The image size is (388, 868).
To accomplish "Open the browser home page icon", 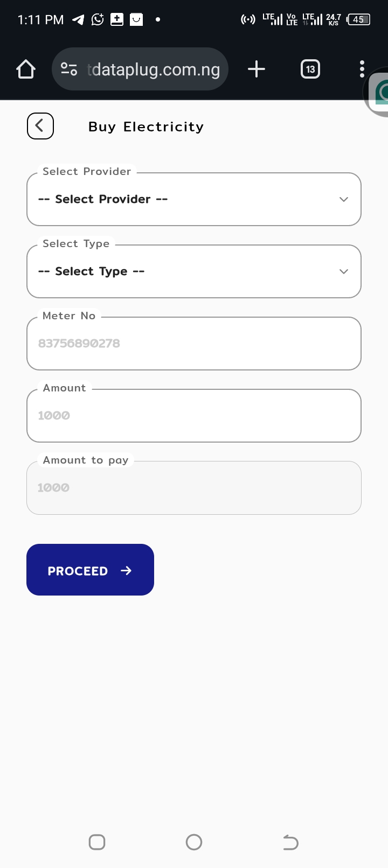I will [26, 69].
